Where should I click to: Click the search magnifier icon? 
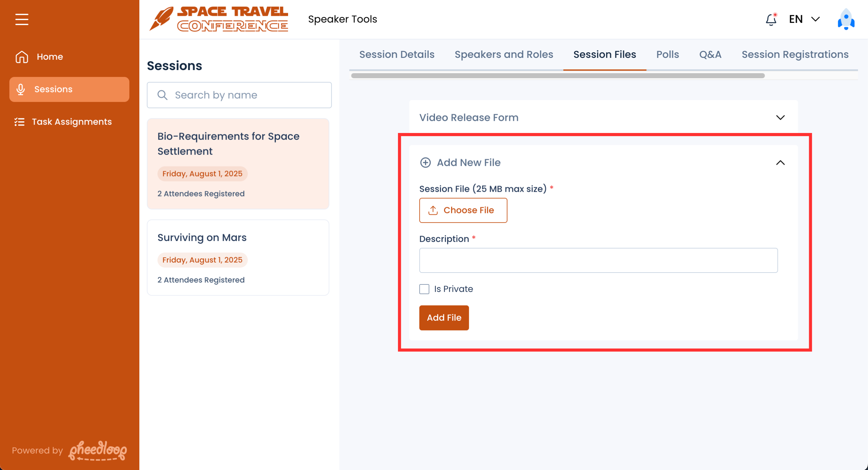162,95
